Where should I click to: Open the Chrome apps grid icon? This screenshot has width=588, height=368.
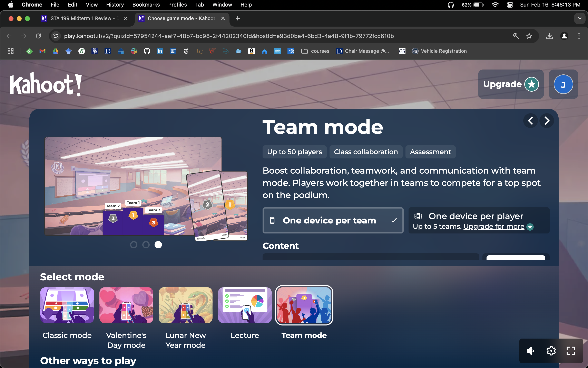10,51
